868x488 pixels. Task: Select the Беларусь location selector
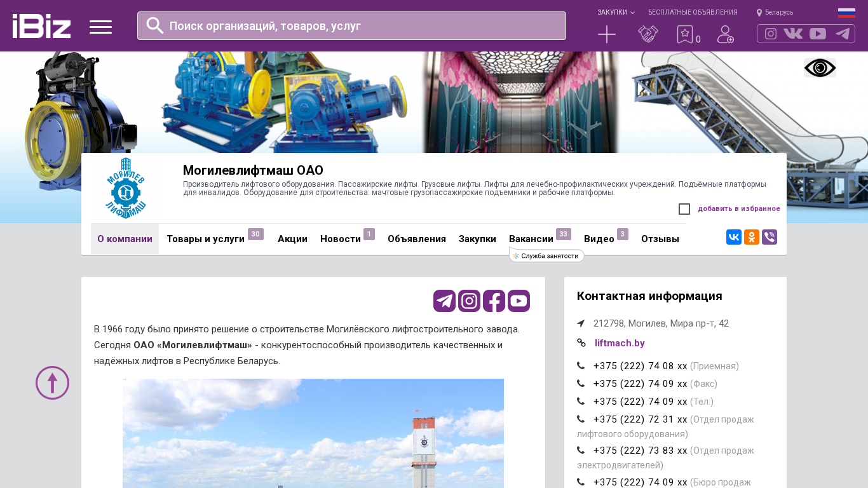point(775,12)
